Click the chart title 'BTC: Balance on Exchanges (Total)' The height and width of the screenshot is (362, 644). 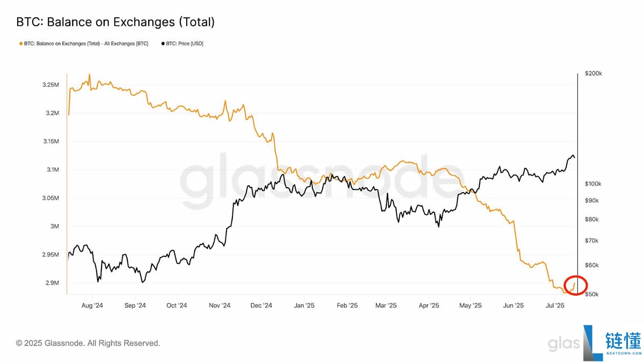point(115,22)
